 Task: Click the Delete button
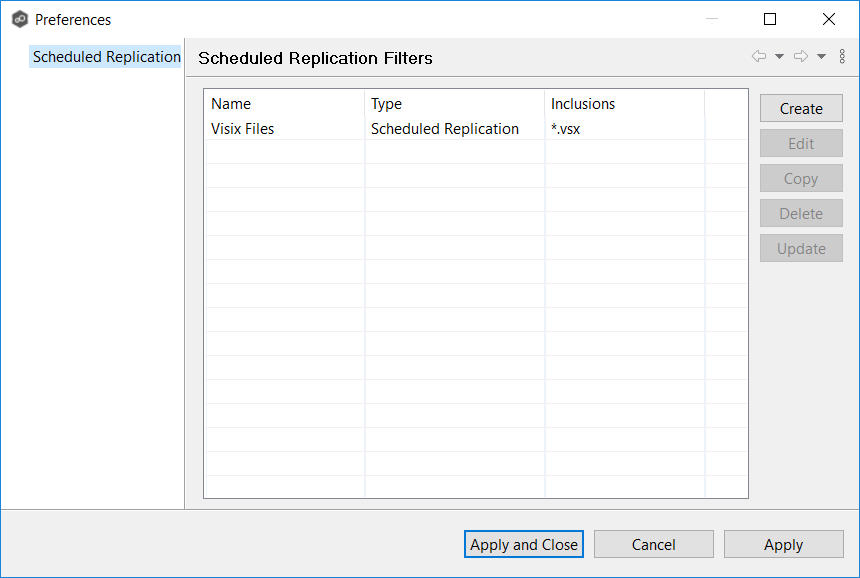pyautogui.click(x=801, y=213)
